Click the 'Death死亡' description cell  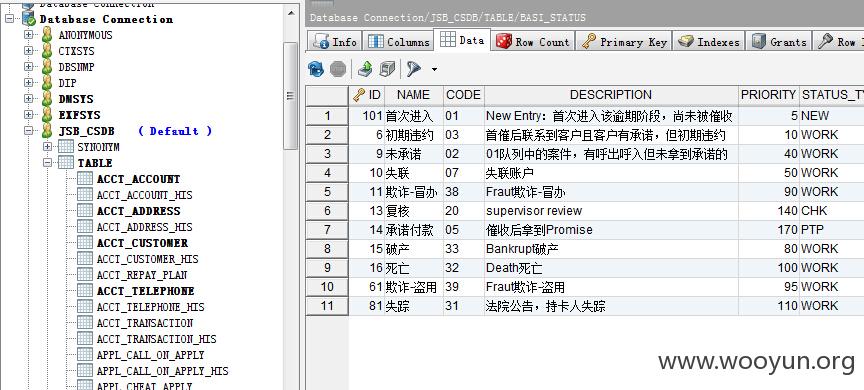(611, 268)
